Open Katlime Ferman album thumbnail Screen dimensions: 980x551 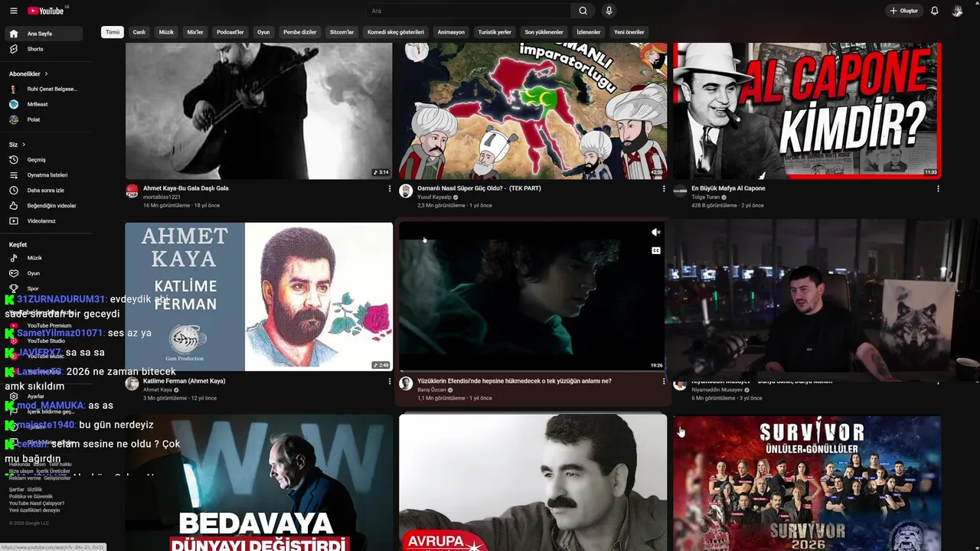coord(259,297)
